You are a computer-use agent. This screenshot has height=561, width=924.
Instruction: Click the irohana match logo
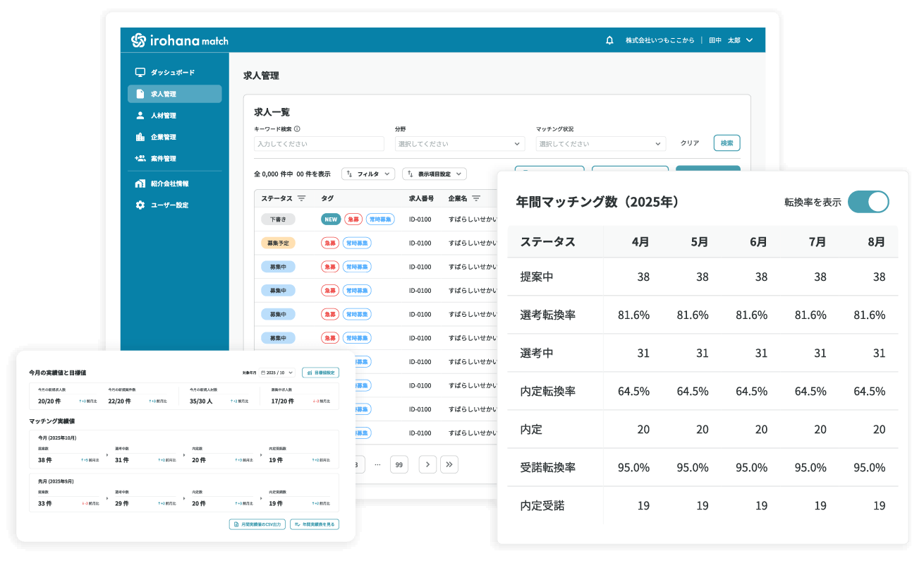tap(180, 41)
